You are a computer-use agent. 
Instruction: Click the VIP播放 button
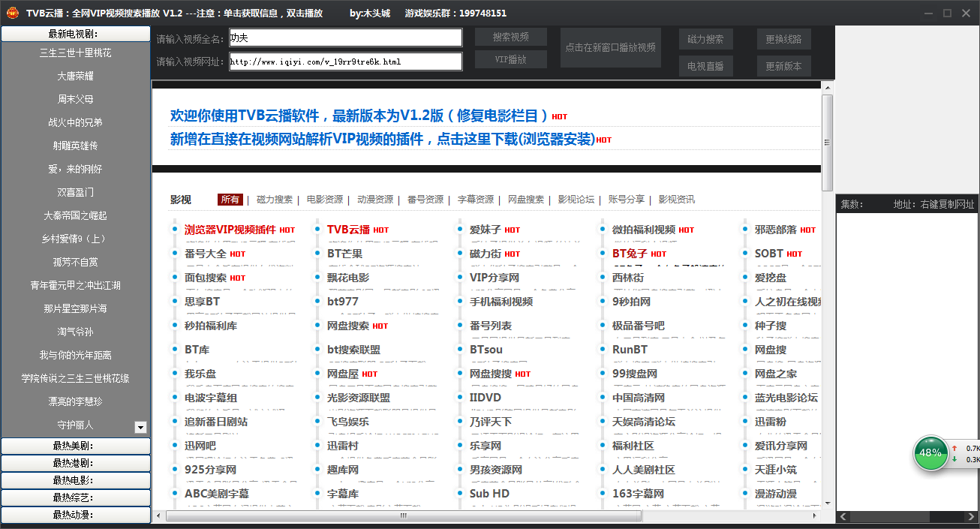pyautogui.click(x=510, y=59)
